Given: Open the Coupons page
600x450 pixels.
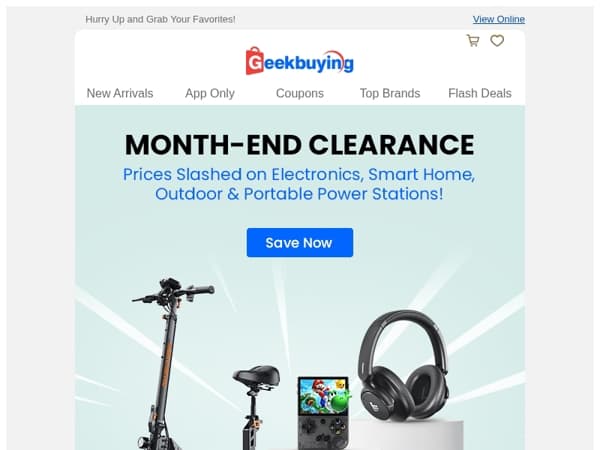Looking at the screenshot, I should tap(300, 93).
